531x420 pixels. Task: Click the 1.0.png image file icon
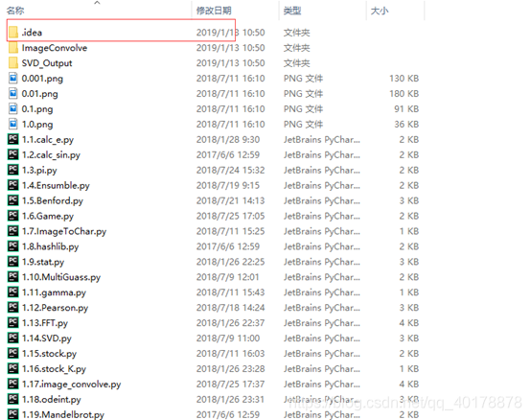pyautogui.click(x=12, y=124)
